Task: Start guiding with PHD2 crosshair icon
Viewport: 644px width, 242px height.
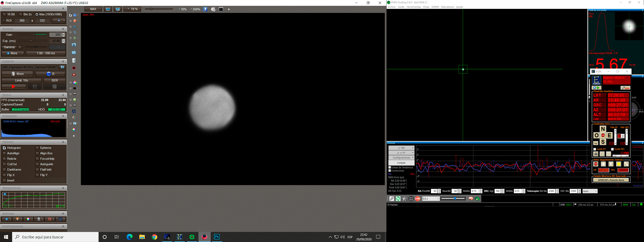Action: coord(411,199)
